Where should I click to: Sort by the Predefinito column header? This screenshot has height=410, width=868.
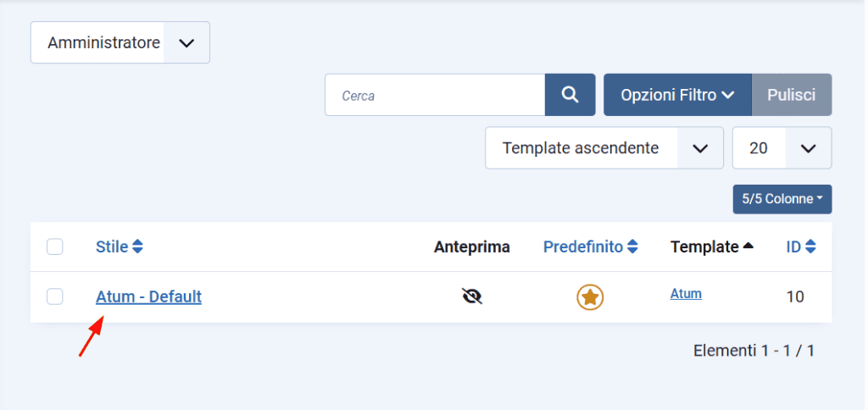pyautogui.click(x=583, y=247)
